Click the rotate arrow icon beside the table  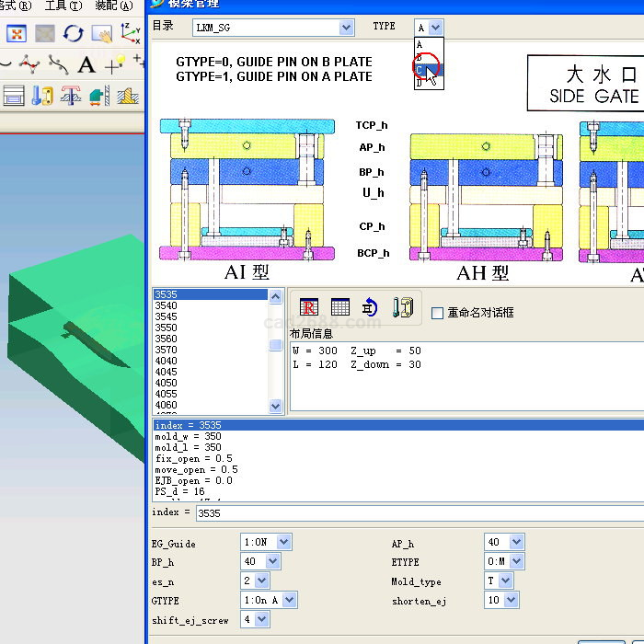tap(370, 307)
